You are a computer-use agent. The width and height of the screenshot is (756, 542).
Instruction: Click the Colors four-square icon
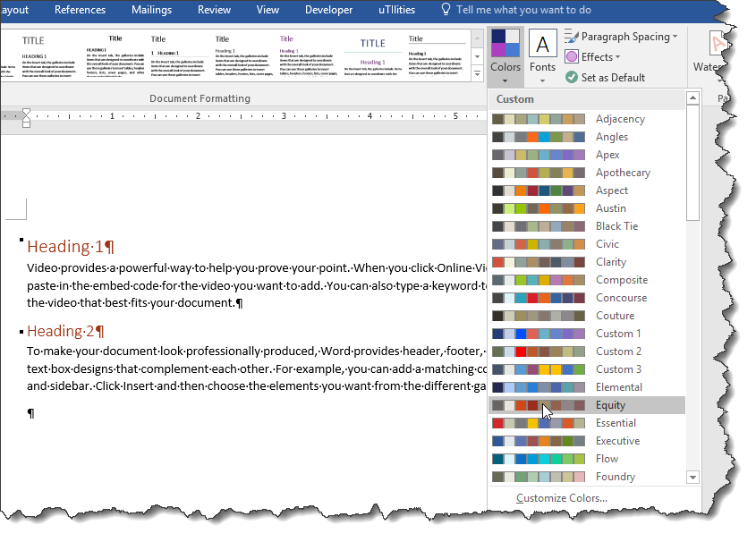(505, 43)
